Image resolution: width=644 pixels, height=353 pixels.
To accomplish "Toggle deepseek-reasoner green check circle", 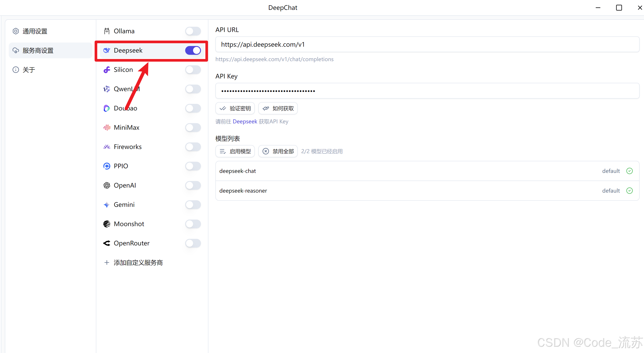I will [629, 191].
